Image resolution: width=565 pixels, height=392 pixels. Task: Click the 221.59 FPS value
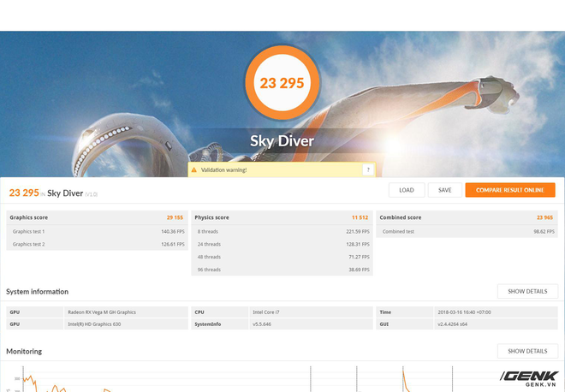tap(358, 231)
